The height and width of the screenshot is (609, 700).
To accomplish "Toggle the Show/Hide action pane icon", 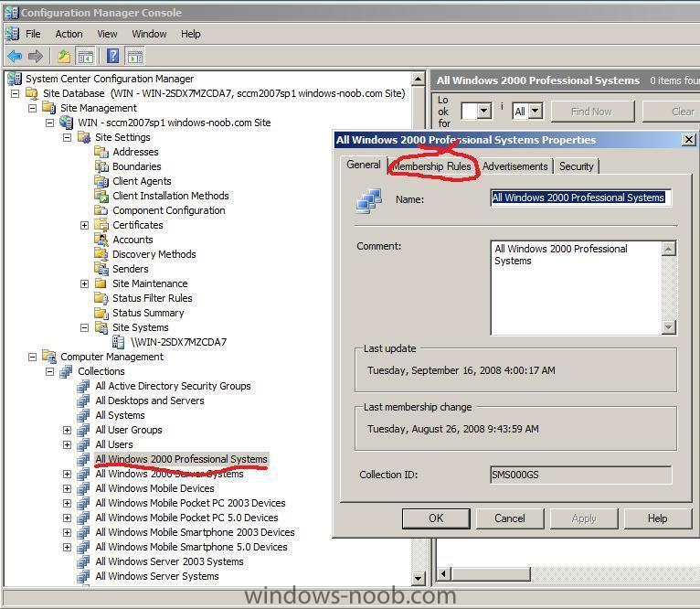I will [x=135, y=57].
